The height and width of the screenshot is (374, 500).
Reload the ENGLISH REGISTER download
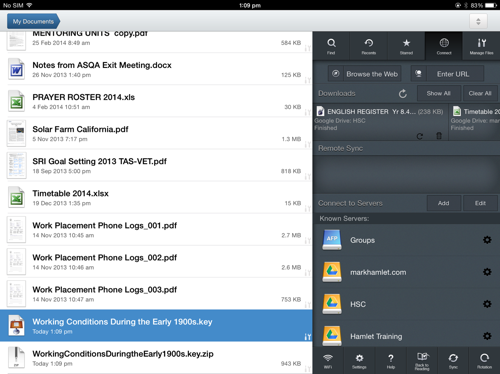tap(420, 136)
